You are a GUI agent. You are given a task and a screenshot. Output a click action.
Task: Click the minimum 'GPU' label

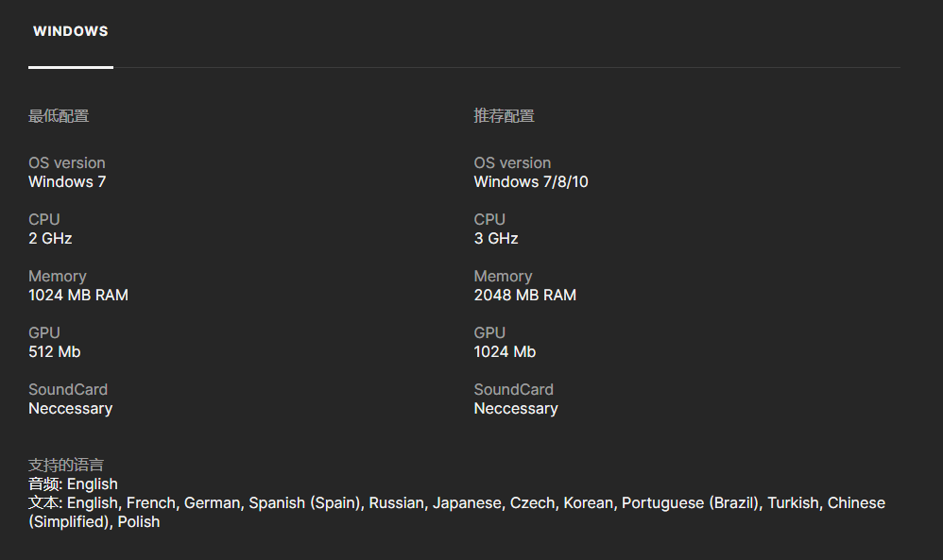click(x=43, y=332)
